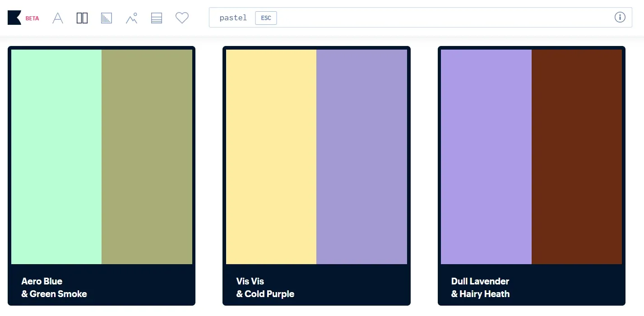Select the Dull Lavender color swatch
Viewport: 644px width, 316px height.
tap(486, 156)
